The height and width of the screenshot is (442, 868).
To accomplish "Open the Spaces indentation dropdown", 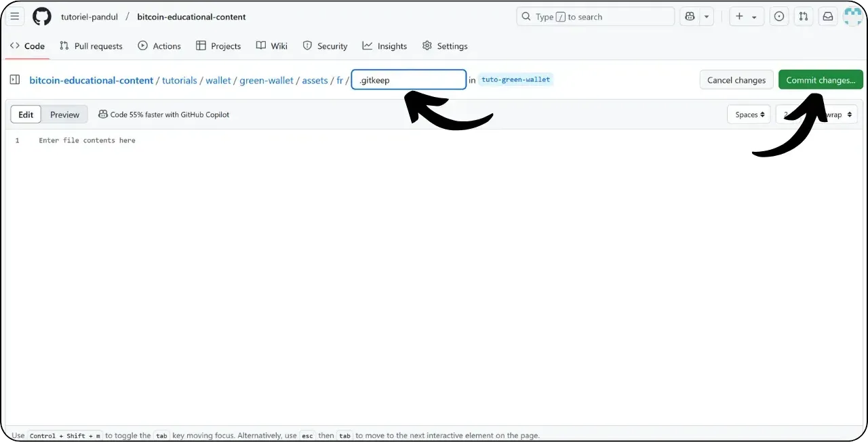I will tap(749, 114).
